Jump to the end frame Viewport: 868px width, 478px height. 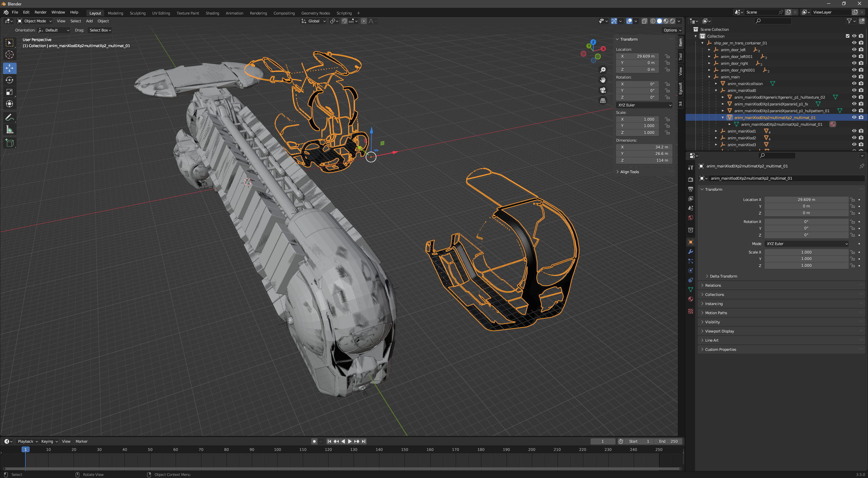coord(363,441)
